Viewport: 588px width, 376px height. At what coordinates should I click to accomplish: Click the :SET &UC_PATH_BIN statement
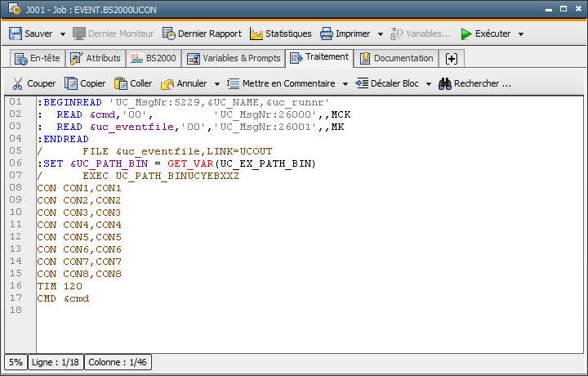click(176, 164)
